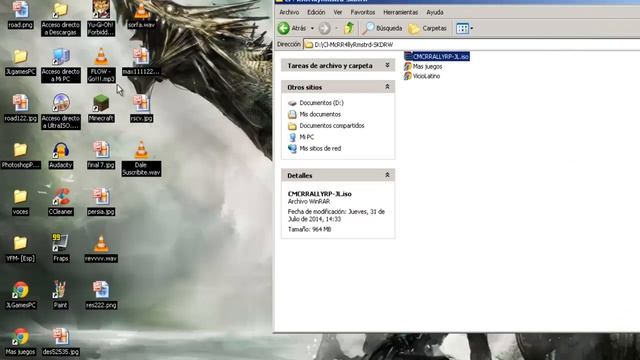Select VicioLatino shortcut in file list
The width and height of the screenshot is (640, 360).
pos(422,76)
